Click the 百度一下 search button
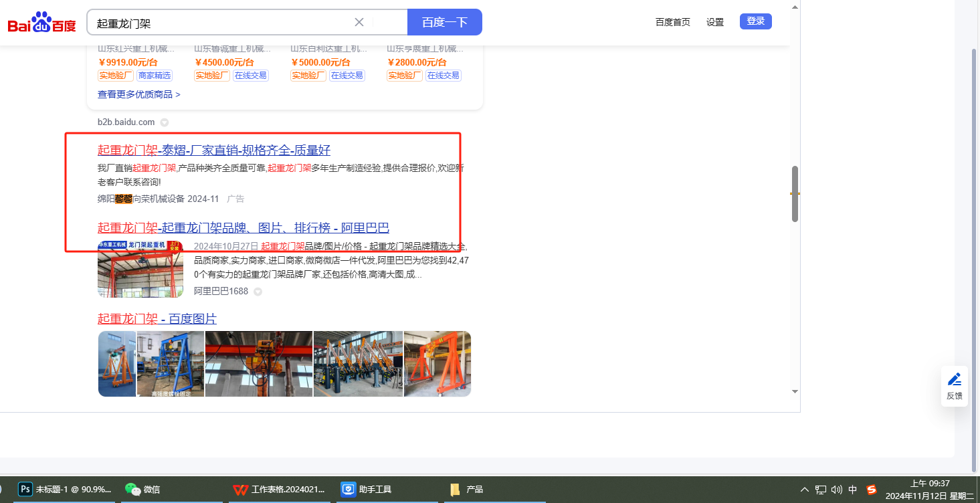 pyautogui.click(x=444, y=22)
